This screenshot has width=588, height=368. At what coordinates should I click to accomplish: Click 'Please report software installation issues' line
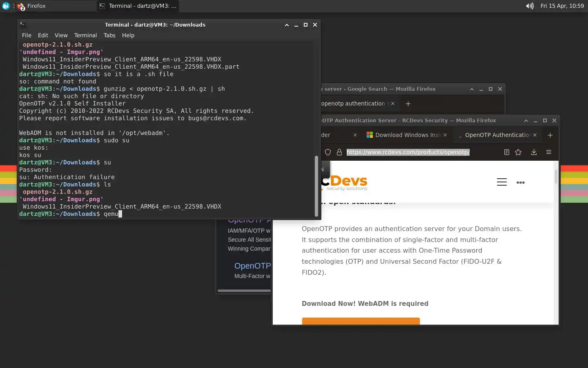click(133, 118)
